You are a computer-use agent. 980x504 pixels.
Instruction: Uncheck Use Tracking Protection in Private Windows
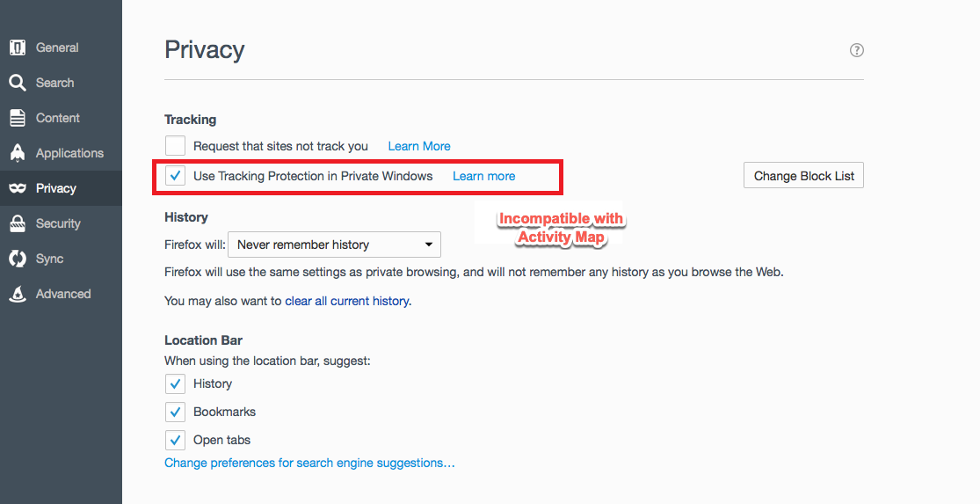coord(175,176)
